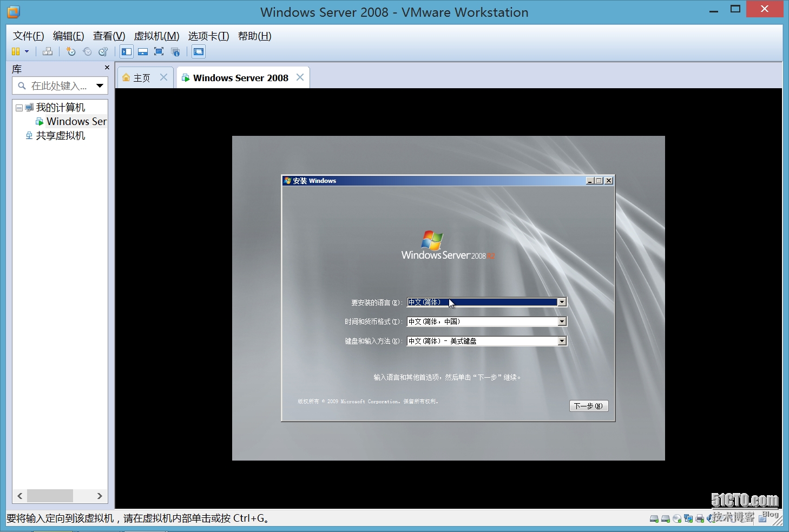Click the second hard disk status icon
The height and width of the screenshot is (532, 789).
coord(666,518)
